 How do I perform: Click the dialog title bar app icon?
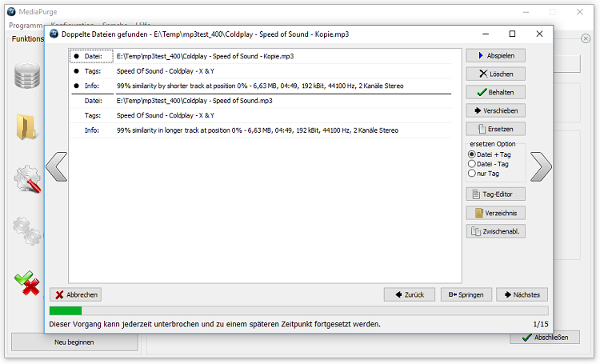coord(54,34)
